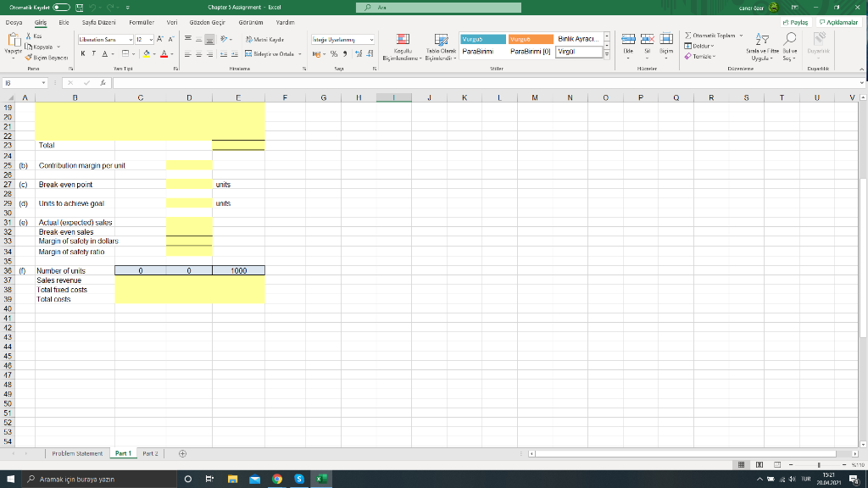Image resolution: width=868 pixels, height=488 pixels.
Task: Click the Biçim Boyacısı format painter
Action: pyautogui.click(x=47, y=58)
